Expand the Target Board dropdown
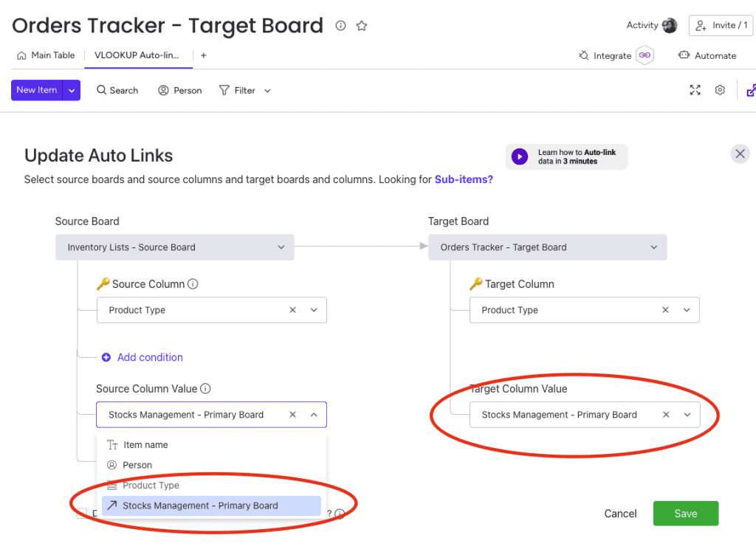Image resolution: width=756 pixels, height=552 pixels. click(x=654, y=247)
